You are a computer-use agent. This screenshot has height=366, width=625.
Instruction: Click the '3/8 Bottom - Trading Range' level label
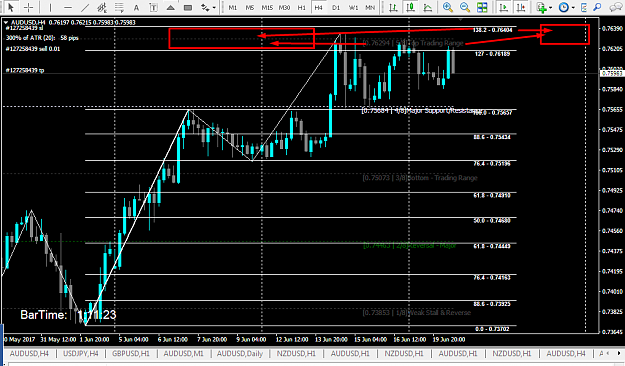pos(420,178)
